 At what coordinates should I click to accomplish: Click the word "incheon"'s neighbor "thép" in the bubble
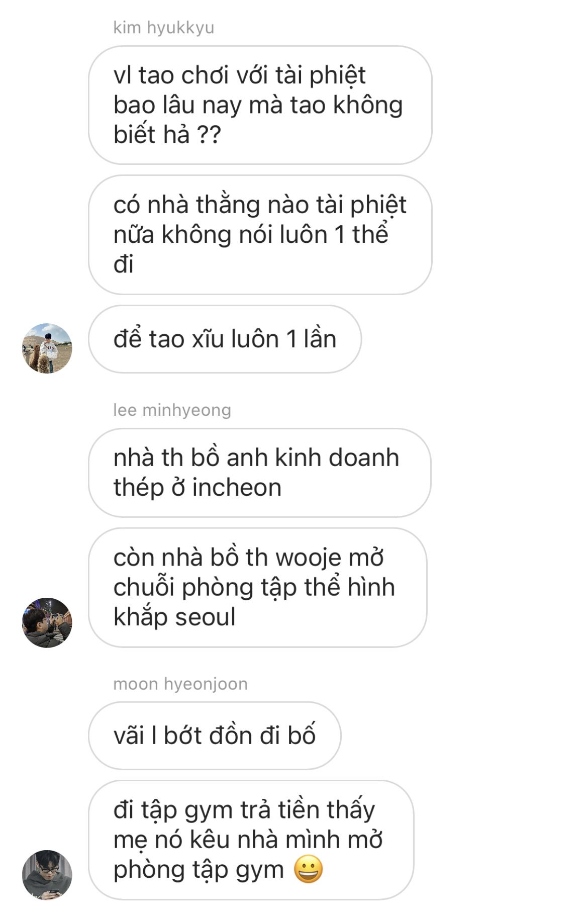click(139, 489)
